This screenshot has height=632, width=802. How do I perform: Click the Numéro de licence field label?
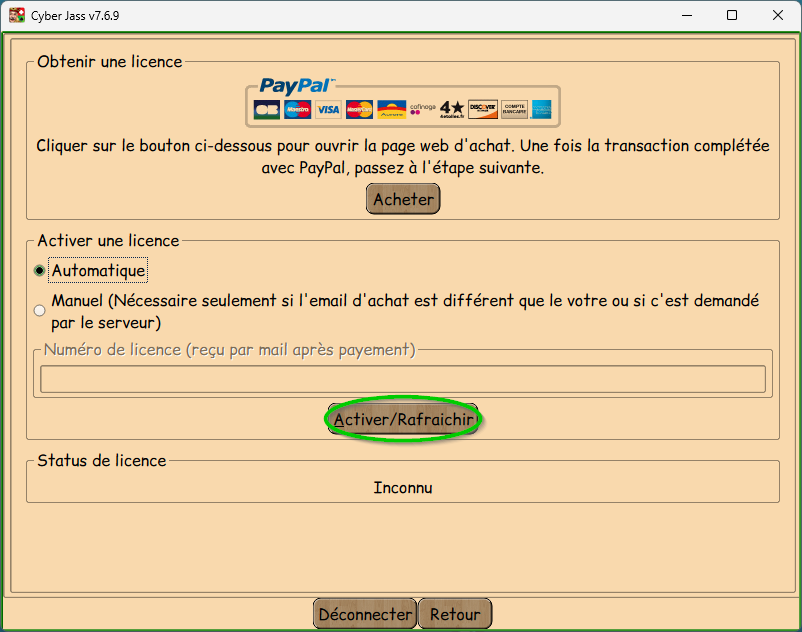[230, 350]
